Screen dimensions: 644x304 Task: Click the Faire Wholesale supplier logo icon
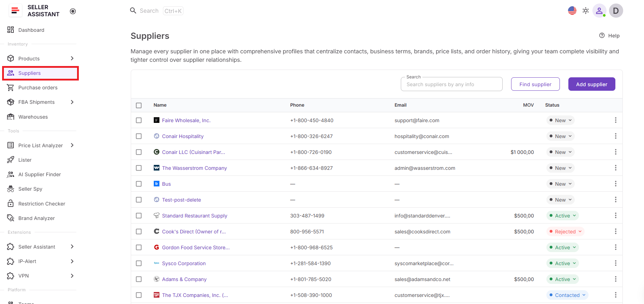tap(157, 120)
